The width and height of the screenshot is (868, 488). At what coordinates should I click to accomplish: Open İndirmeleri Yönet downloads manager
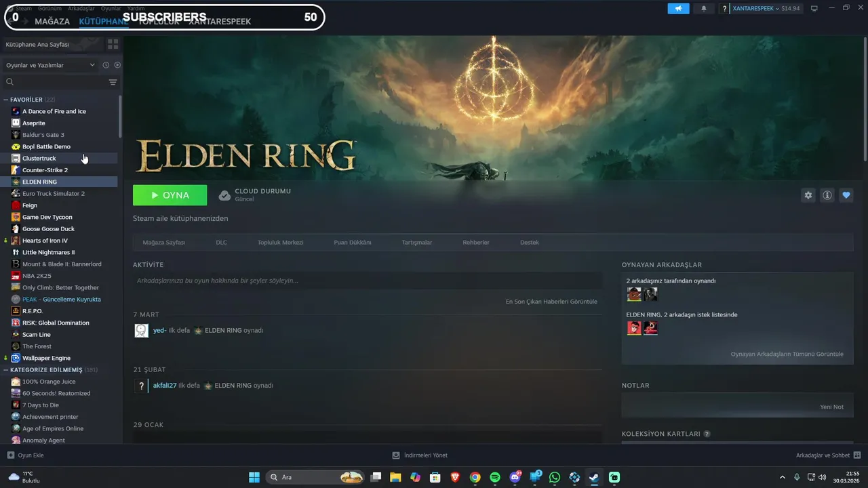[420, 455]
